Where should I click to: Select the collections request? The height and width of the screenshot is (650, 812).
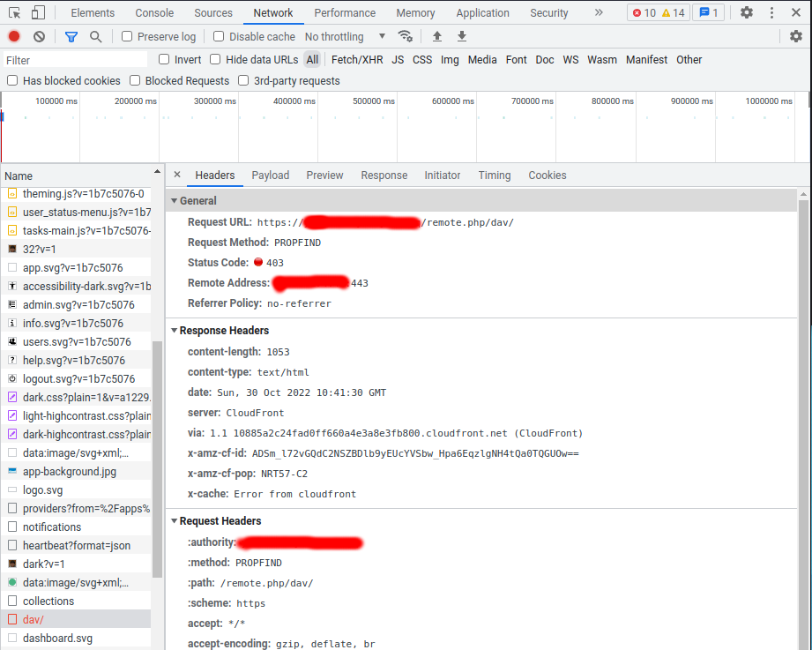click(76, 601)
